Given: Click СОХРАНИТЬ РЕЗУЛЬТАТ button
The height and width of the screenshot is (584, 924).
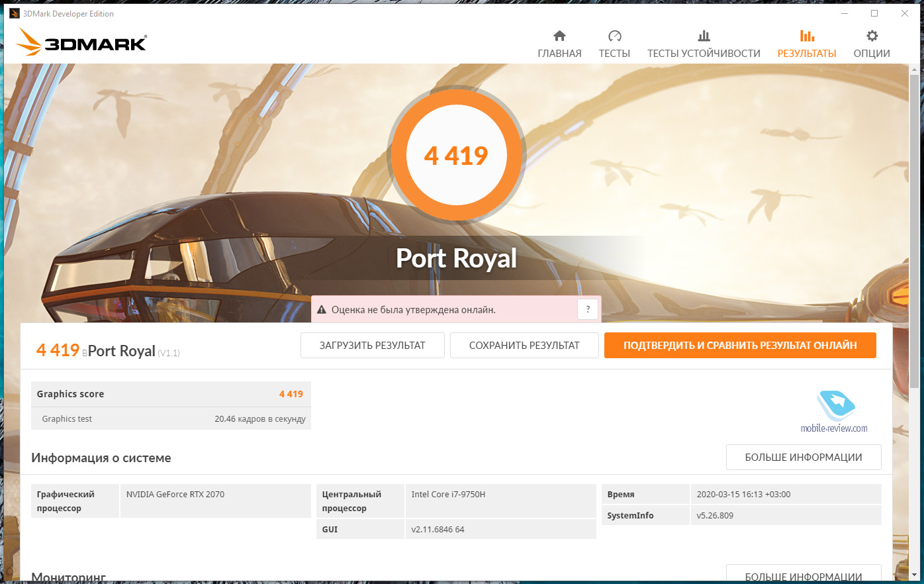Looking at the screenshot, I should 524,345.
